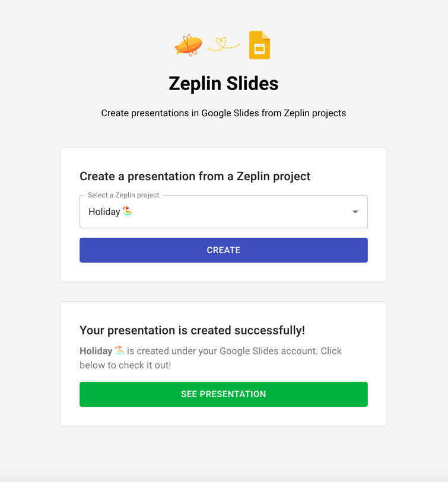Click the SEE PRESENTATION button
The height and width of the screenshot is (482, 448).
[x=224, y=394]
